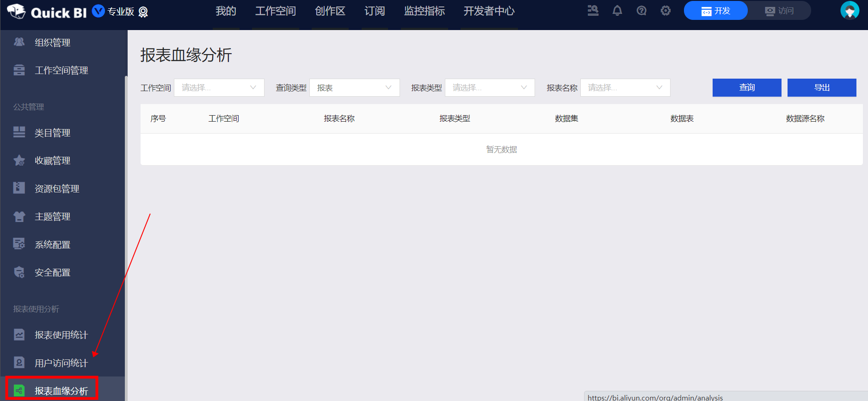Click the 类目管理 sidebar icon
868x401 pixels.
tap(19, 132)
